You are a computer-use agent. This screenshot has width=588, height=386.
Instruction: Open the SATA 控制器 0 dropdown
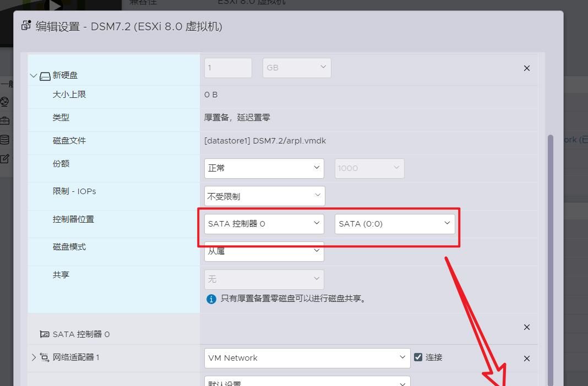click(x=264, y=224)
